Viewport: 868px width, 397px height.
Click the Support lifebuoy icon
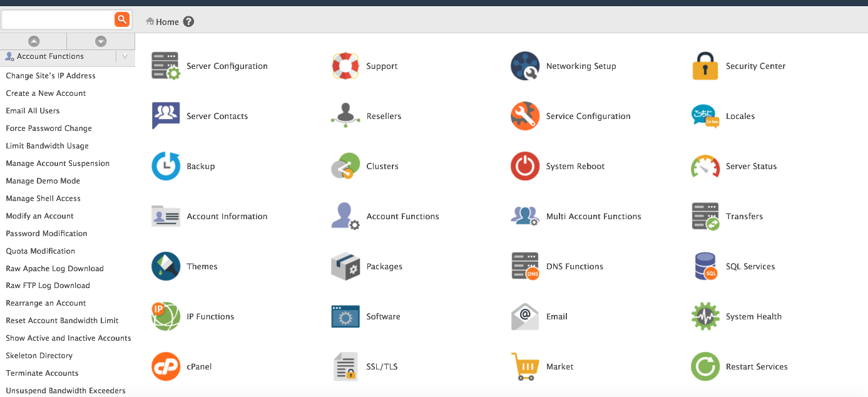(x=345, y=66)
